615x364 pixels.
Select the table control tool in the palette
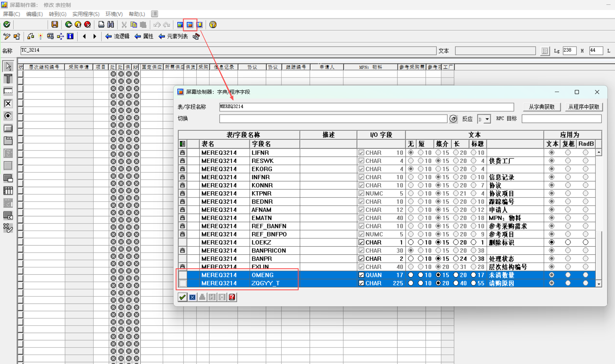coord(8,191)
